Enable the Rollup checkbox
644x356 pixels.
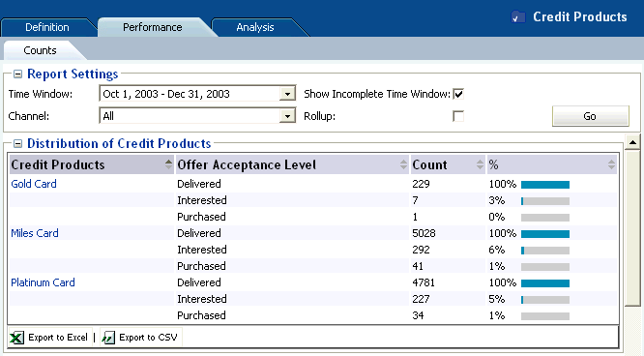pyautogui.click(x=458, y=116)
